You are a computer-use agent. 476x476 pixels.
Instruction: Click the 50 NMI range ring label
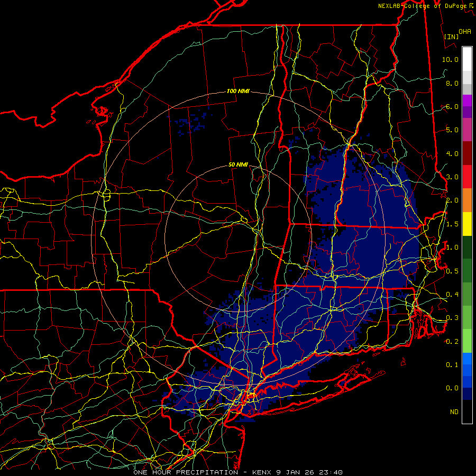238,164
